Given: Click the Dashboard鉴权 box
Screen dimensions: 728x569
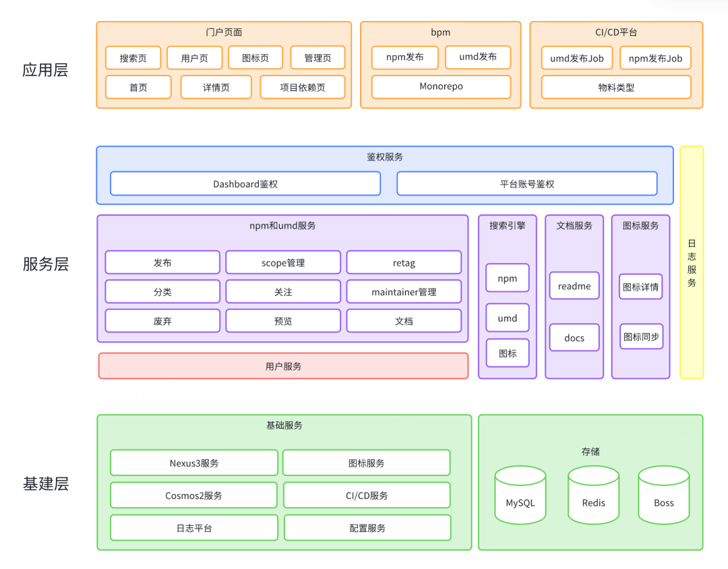Looking at the screenshot, I should (245, 183).
